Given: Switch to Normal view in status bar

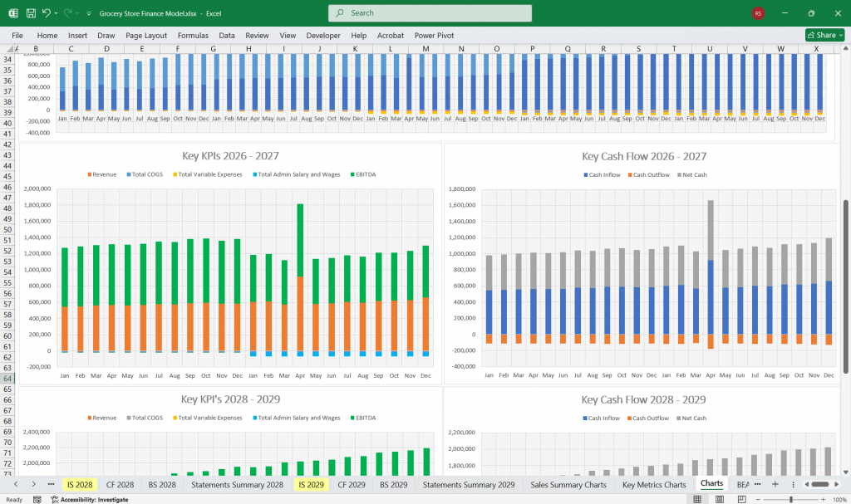Looking at the screenshot, I should [696, 499].
